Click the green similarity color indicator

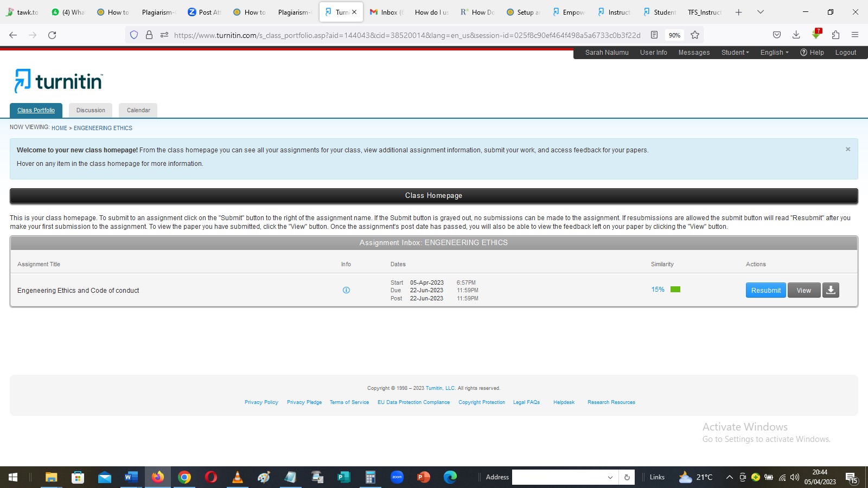coord(675,290)
